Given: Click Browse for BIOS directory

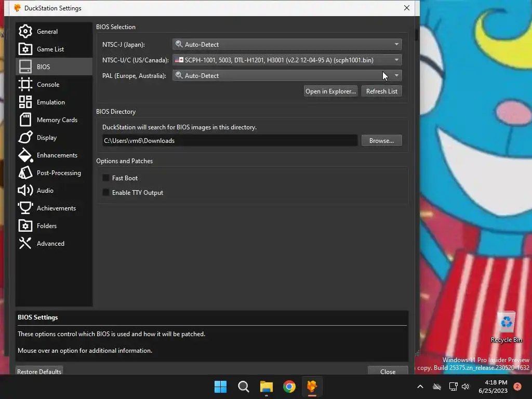Looking at the screenshot, I should point(382,140).
